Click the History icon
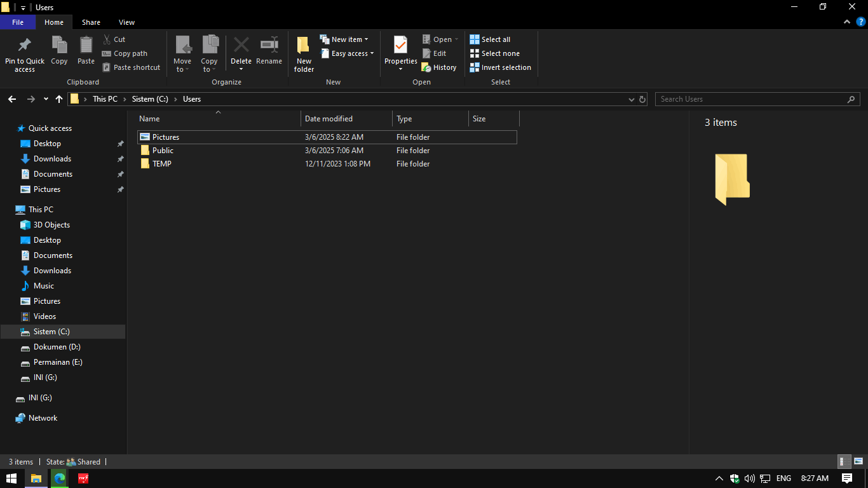Viewport: 868px width, 488px height. click(x=440, y=67)
